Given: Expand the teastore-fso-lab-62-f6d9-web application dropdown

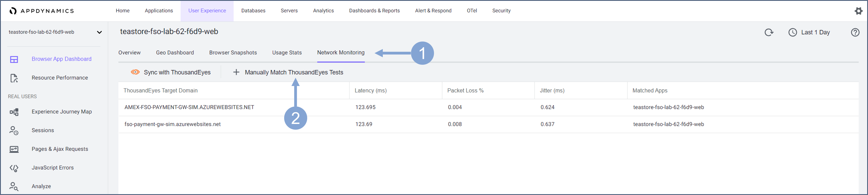Looking at the screenshot, I should [99, 32].
